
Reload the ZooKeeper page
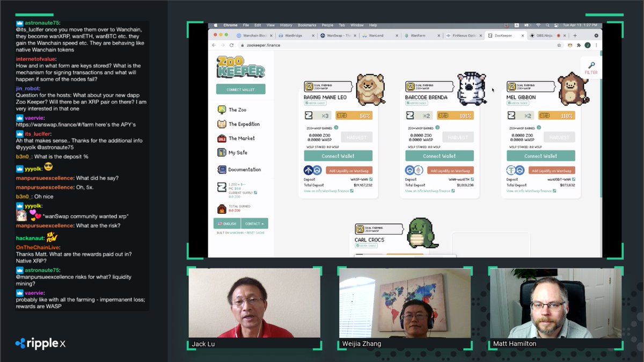[232, 45]
